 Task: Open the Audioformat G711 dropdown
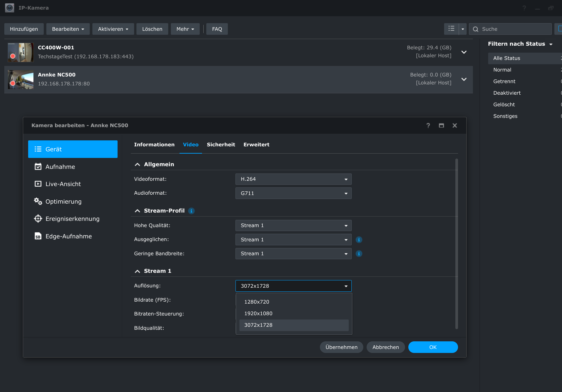[x=293, y=193]
